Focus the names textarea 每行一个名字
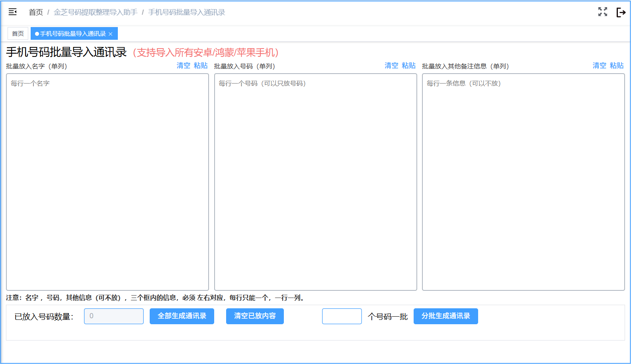This screenshot has width=631, height=364. point(107,182)
